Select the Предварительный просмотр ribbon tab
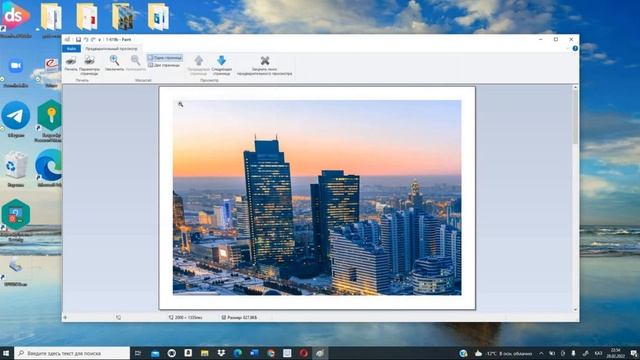The height and width of the screenshot is (360, 640). point(111,49)
